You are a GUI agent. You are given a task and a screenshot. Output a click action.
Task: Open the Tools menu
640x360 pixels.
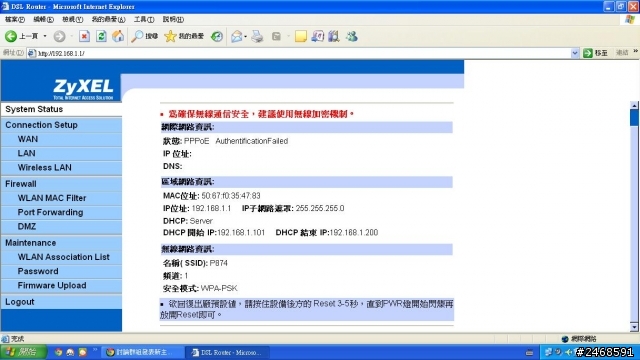click(144, 19)
